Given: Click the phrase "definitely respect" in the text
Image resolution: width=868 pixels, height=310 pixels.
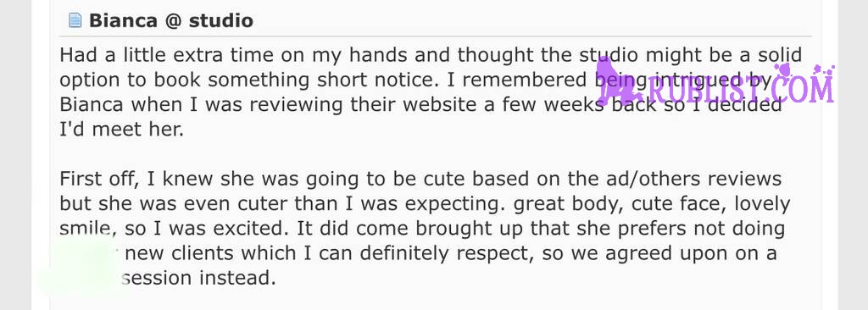Looking at the screenshot, I should 446,252.
